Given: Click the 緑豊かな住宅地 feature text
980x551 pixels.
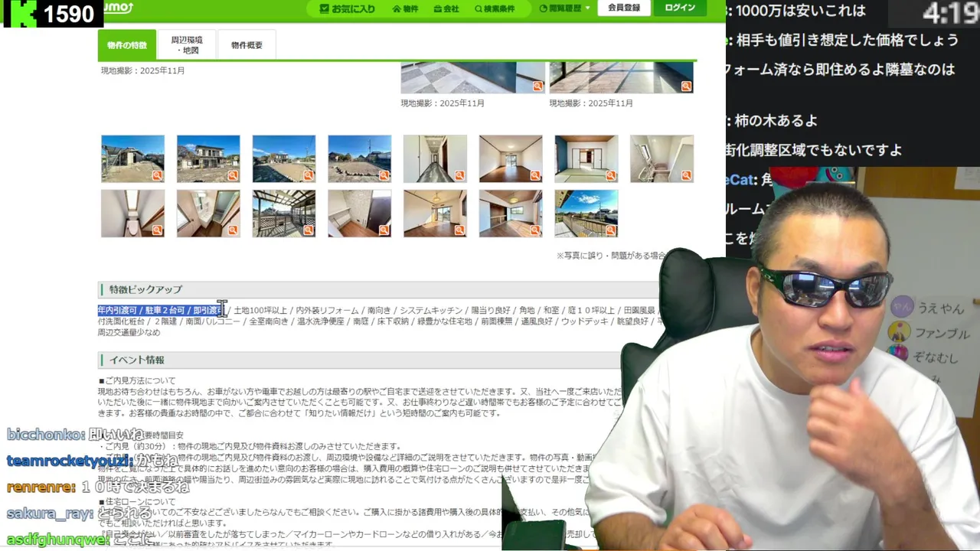Looking at the screenshot, I should [x=445, y=321].
